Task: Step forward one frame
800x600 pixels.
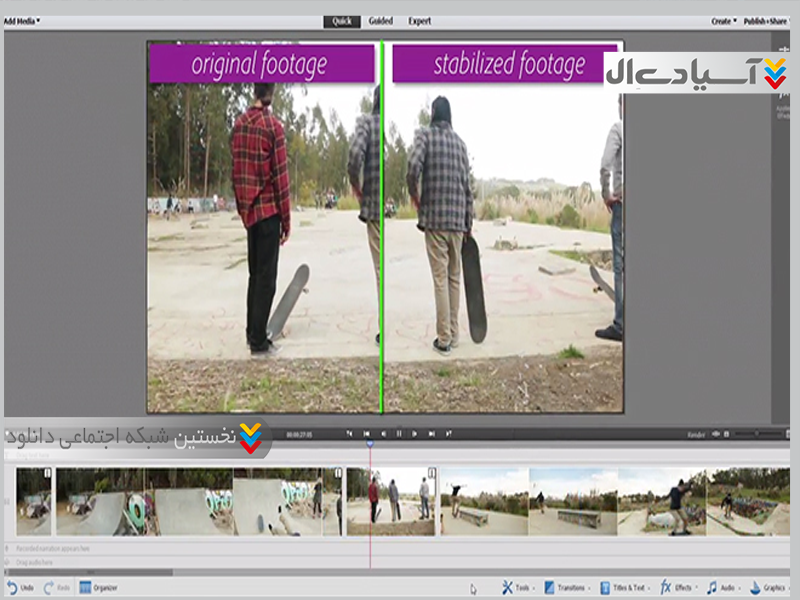Action: pos(415,434)
